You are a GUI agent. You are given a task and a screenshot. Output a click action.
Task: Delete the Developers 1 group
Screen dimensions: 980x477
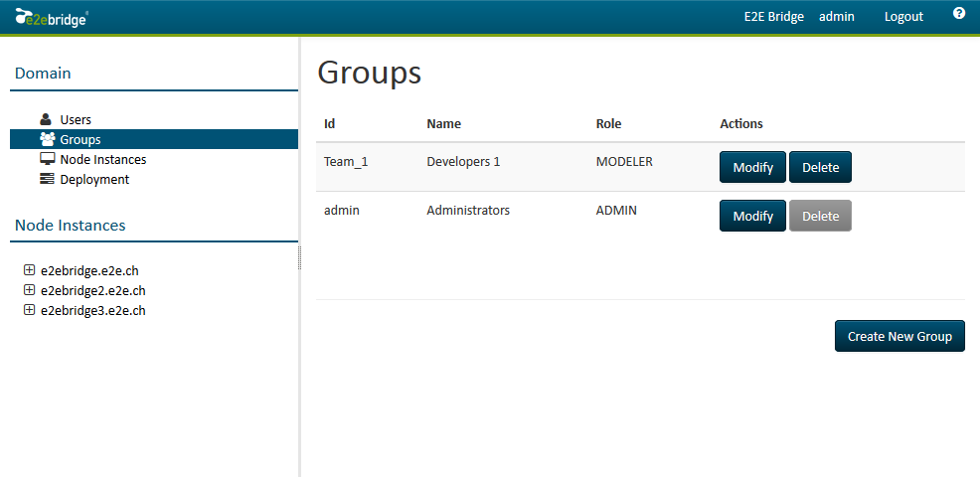click(820, 167)
